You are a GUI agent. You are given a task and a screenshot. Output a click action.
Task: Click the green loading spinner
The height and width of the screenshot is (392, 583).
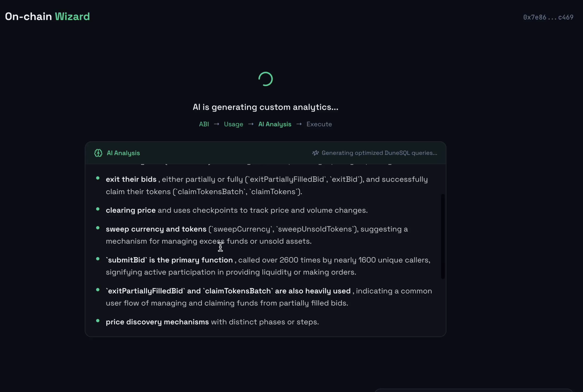coord(266,79)
